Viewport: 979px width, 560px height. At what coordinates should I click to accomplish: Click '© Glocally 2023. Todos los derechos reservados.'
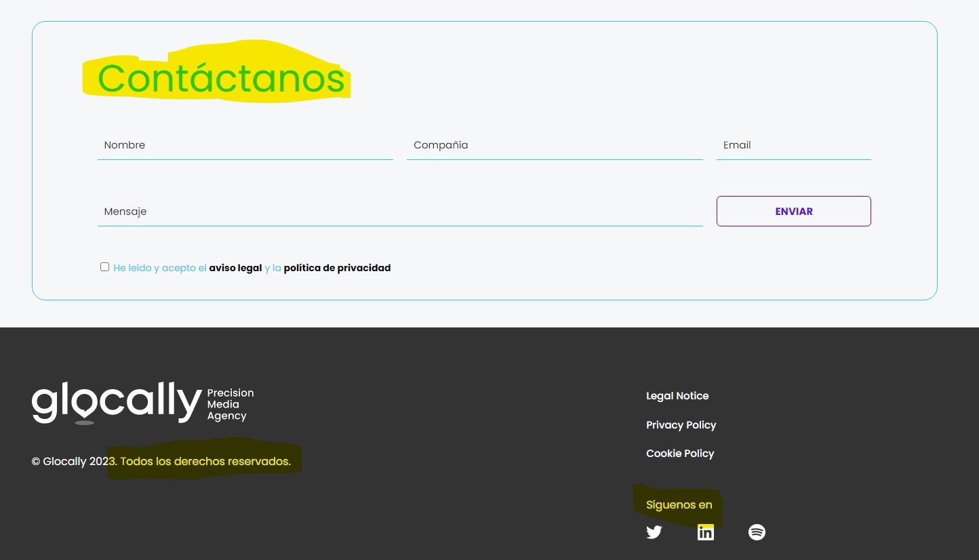tap(161, 462)
